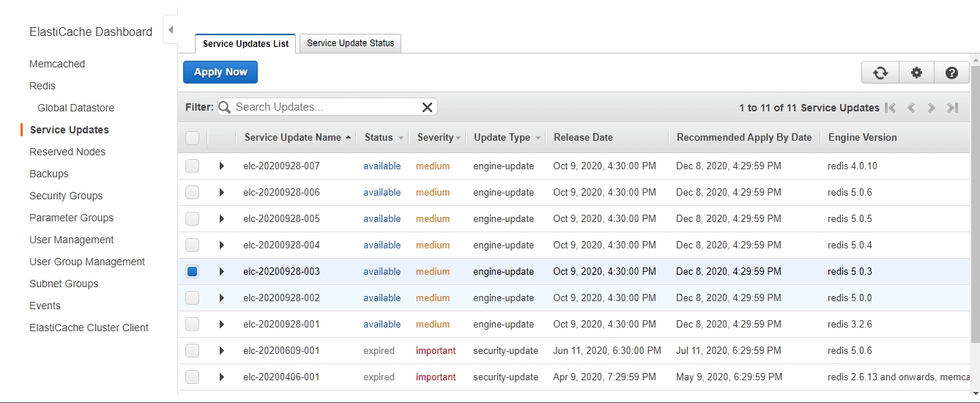
Task: Check the box for elc-20200928-001
Action: pyautogui.click(x=192, y=325)
